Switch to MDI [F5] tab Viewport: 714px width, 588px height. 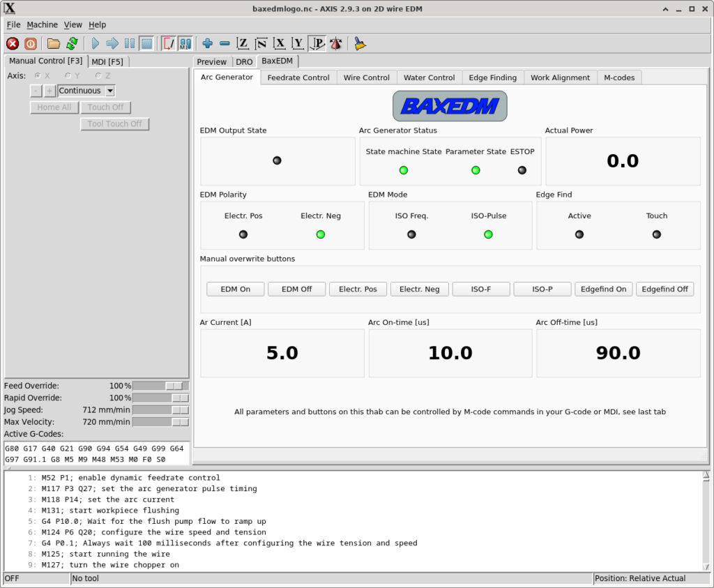[107, 61]
